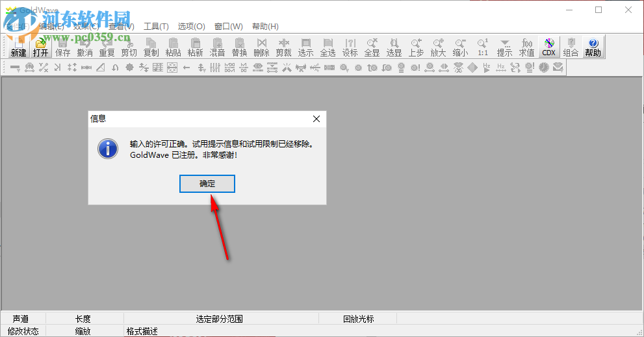Click the 声道 status bar cell
This screenshot has width=644, height=337.
coord(21,319)
